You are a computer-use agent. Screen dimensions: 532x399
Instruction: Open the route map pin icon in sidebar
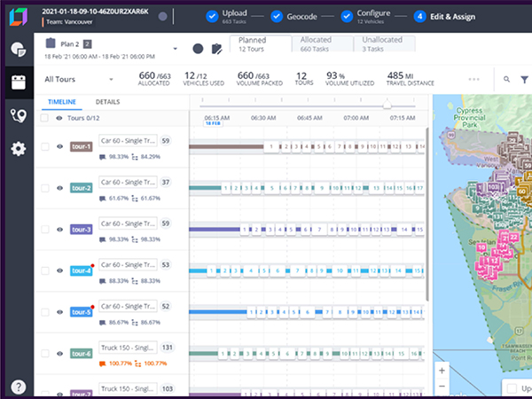[19, 115]
